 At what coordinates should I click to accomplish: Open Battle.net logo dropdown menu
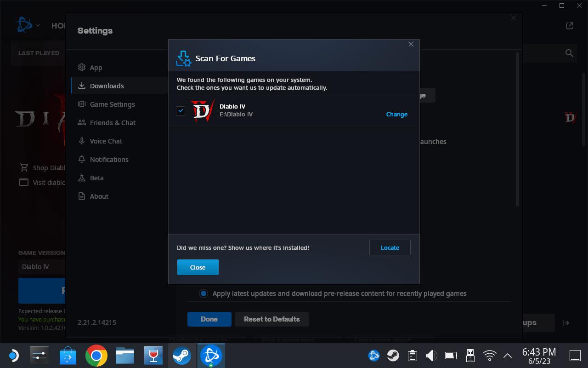pyautogui.click(x=28, y=26)
